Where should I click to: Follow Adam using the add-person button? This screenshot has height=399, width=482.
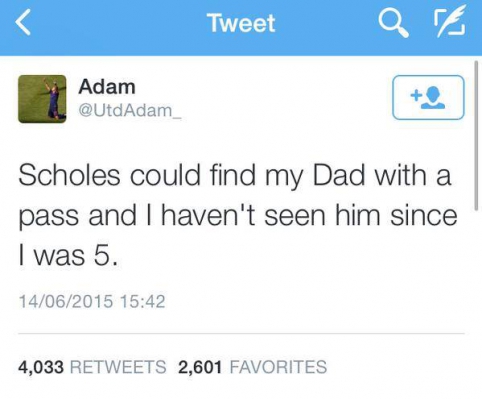point(428,97)
